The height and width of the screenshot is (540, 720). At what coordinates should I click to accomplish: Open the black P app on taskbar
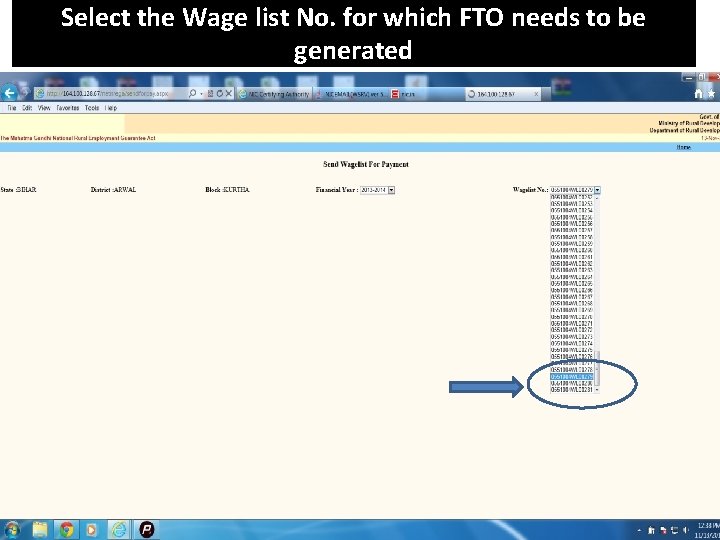tap(147, 530)
